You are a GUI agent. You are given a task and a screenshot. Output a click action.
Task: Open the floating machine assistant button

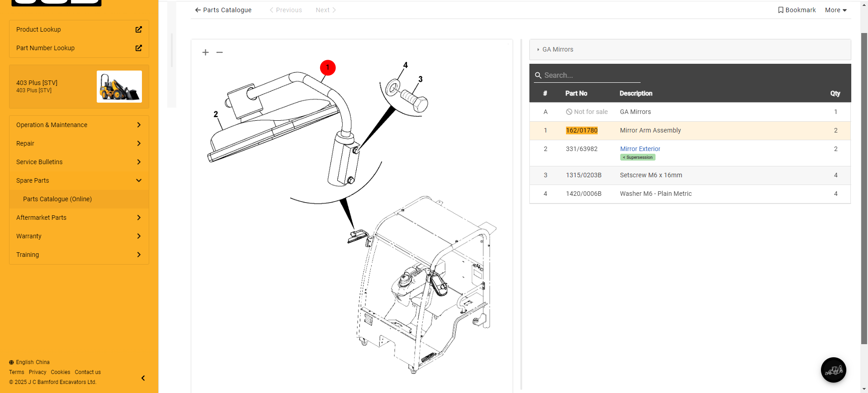(833, 370)
